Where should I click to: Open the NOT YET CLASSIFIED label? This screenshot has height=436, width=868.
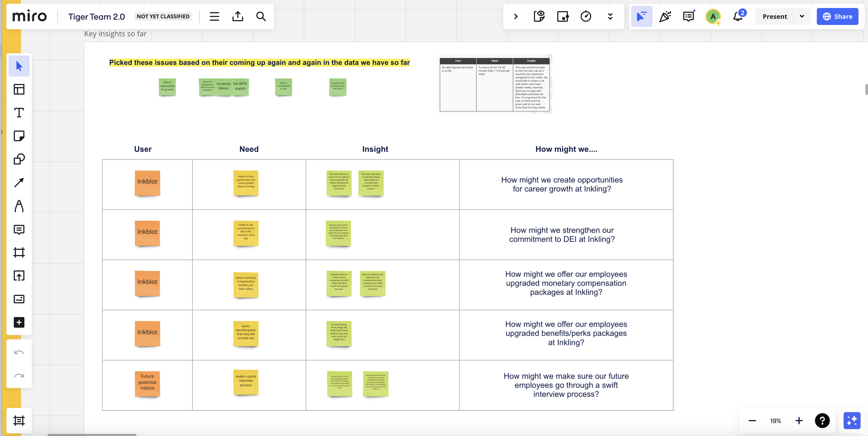pyautogui.click(x=163, y=17)
